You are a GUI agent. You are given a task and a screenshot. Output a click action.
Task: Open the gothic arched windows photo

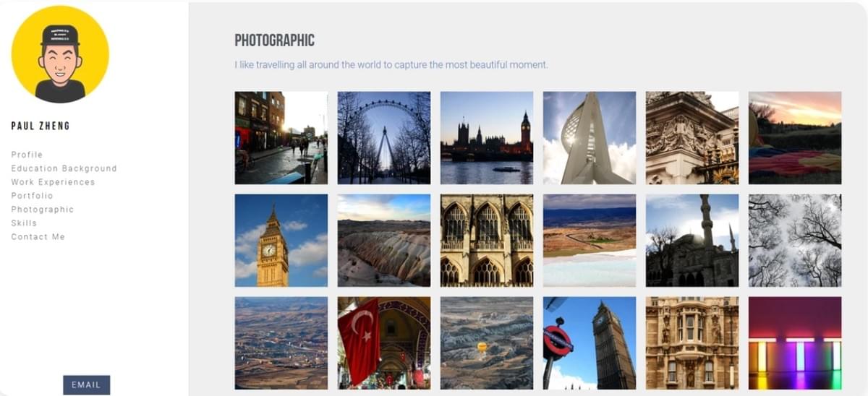[487, 241]
